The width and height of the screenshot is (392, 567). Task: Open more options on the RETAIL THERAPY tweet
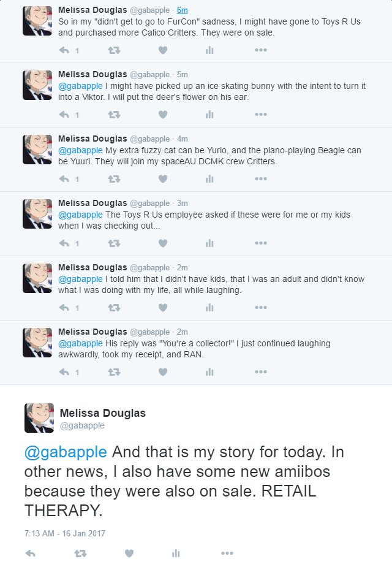(227, 554)
